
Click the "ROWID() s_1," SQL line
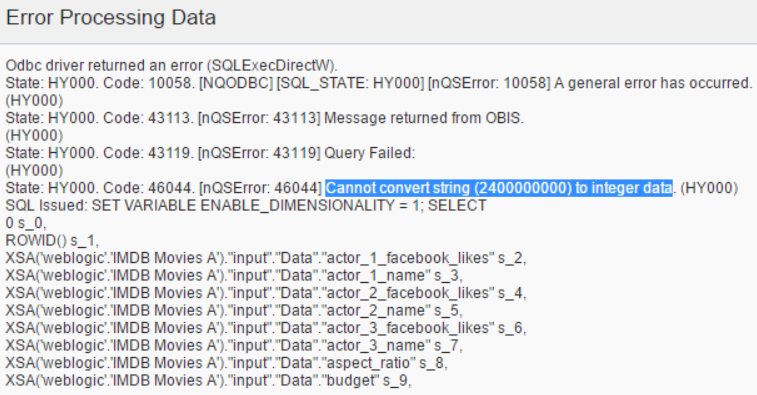coord(52,240)
